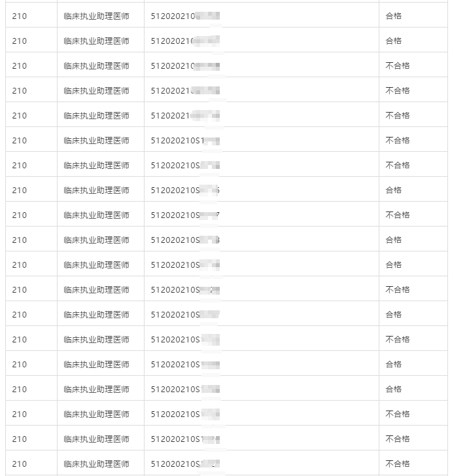Select the third-from-bottom row's 临床执业助理医师 cell
The width and height of the screenshot is (450, 476).
tap(96, 414)
